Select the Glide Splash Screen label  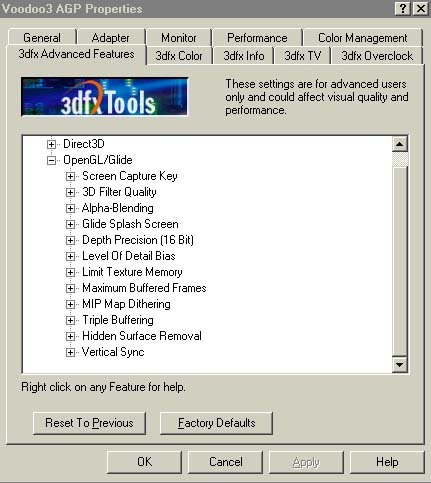130,224
